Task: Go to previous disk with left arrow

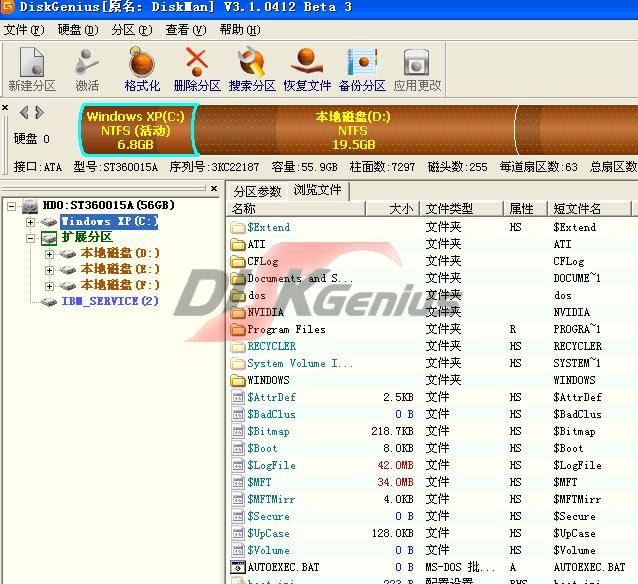Action: coord(24,112)
